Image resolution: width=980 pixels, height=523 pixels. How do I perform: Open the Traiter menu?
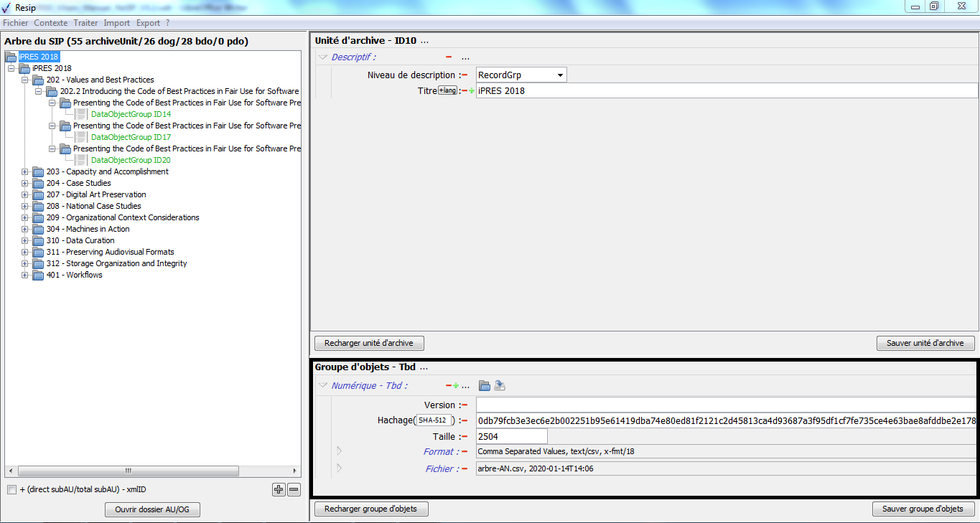click(x=85, y=23)
